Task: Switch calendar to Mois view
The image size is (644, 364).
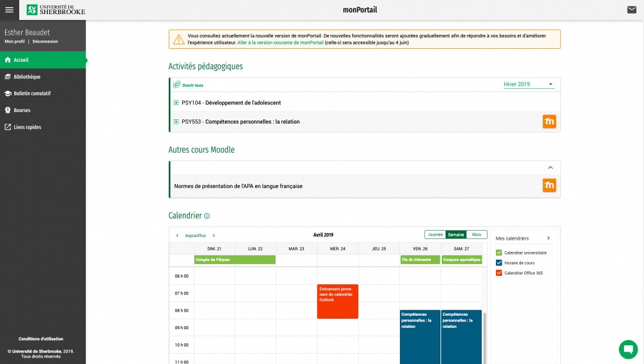Action: (477, 235)
